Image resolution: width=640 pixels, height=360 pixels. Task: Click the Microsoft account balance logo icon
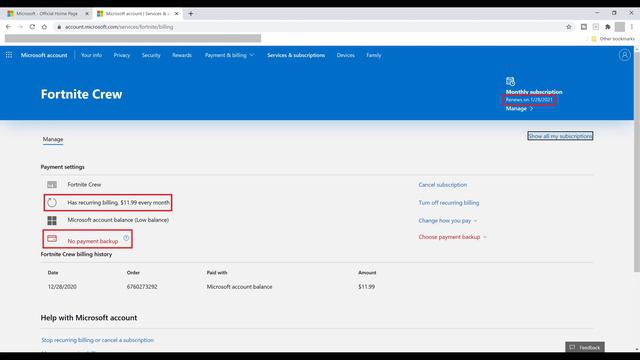click(x=52, y=220)
